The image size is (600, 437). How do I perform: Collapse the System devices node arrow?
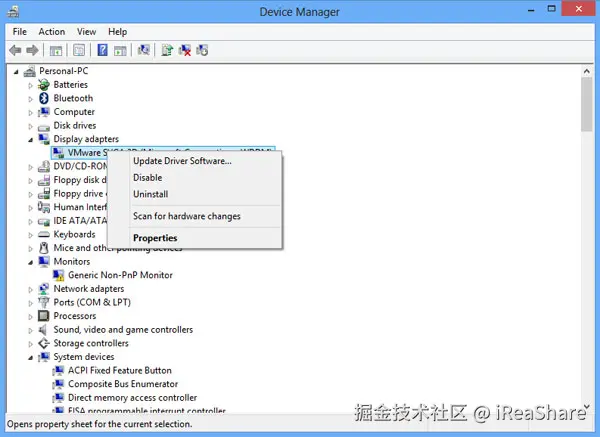(31, 357)
